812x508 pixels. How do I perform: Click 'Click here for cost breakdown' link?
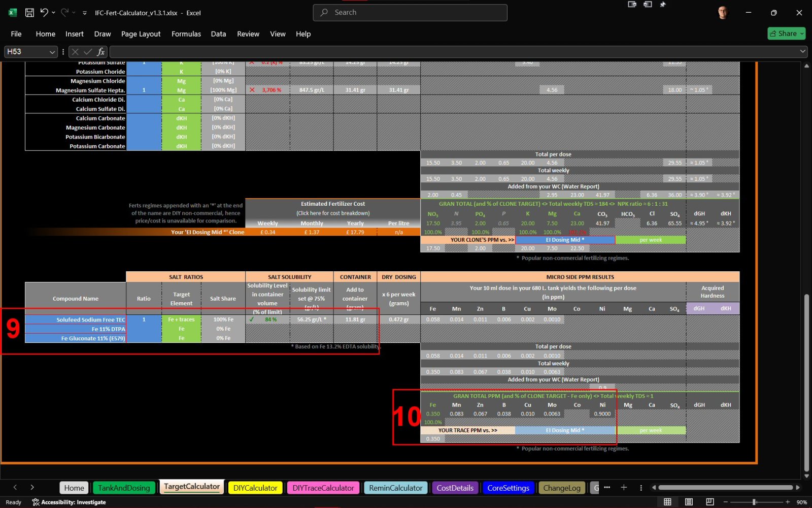333,213
